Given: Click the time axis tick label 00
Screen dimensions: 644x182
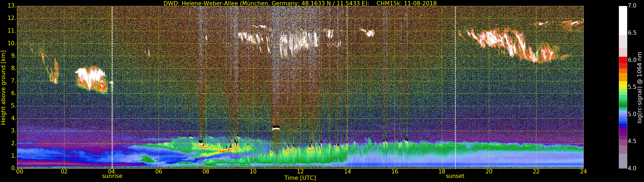Looking at the screenshot, I should pos(19,172).
